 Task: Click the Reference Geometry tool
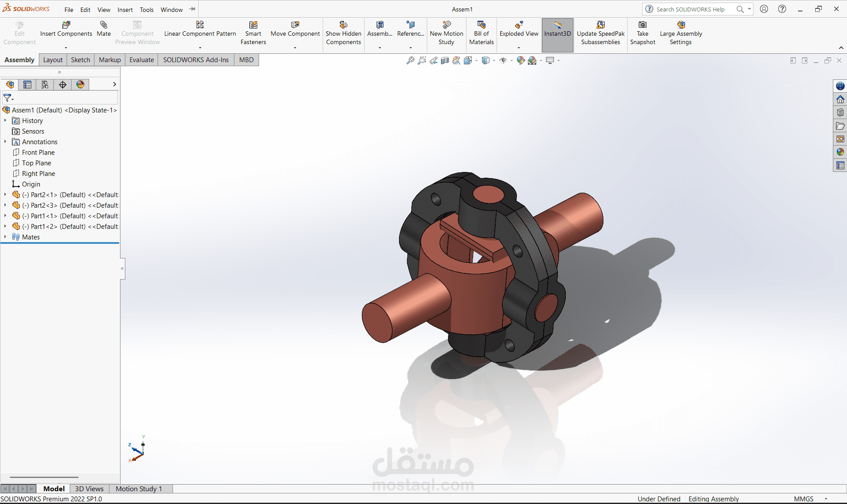click(x=410, y=29)
